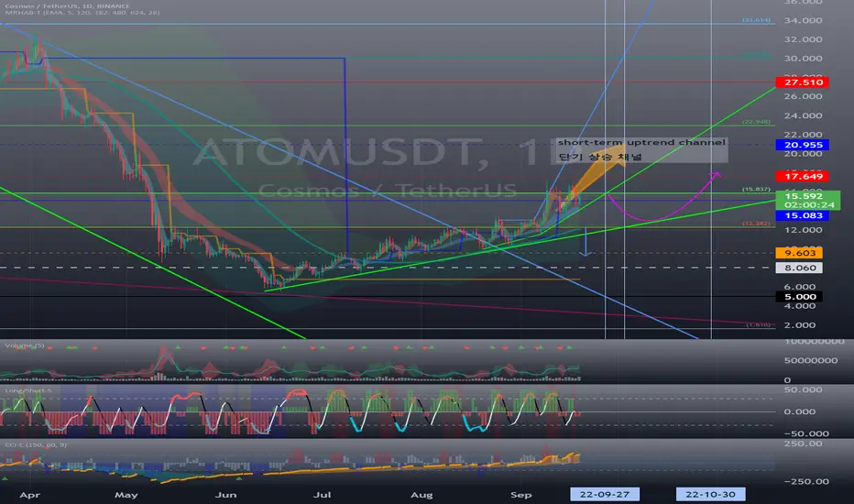Click the 2.000 price axis value

(800, 325)
